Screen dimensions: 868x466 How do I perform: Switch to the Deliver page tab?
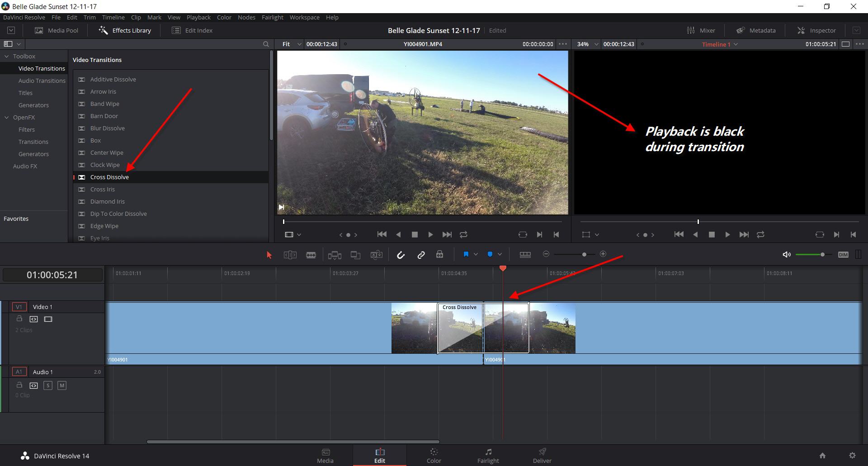542,456
